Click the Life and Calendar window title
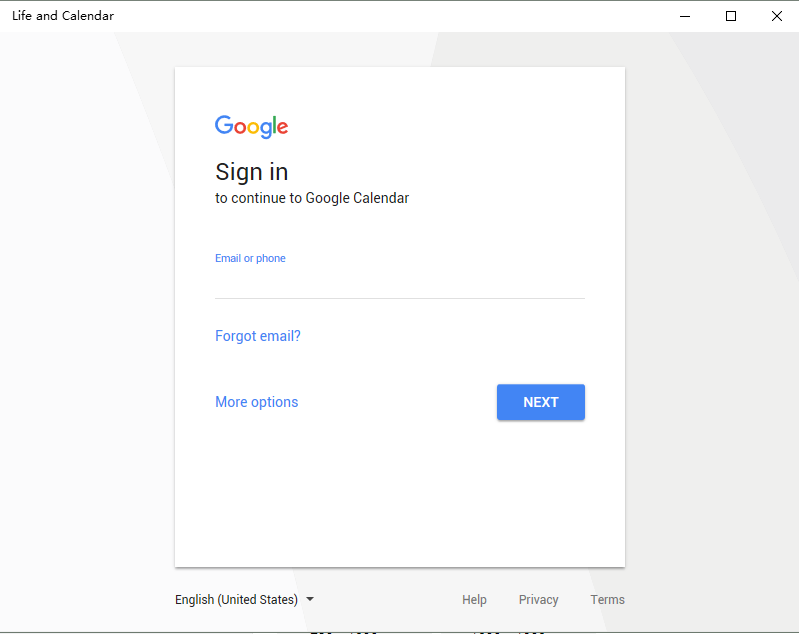This screenshot has width=799, height=634. [63, 16]
